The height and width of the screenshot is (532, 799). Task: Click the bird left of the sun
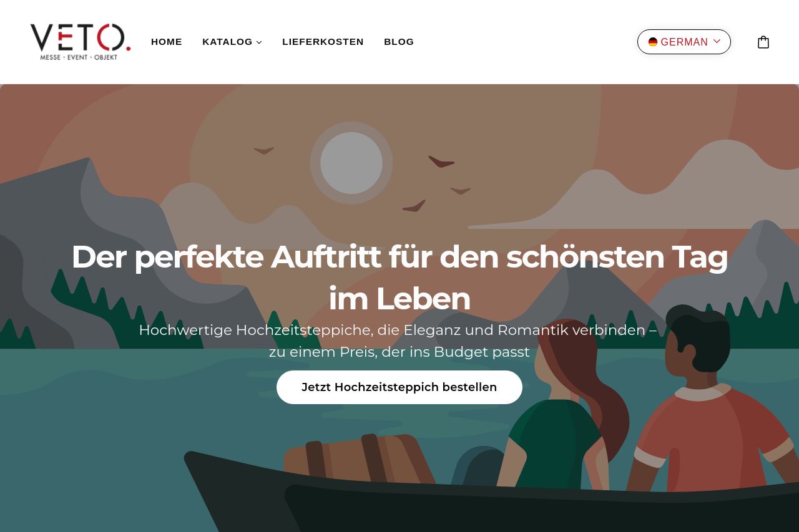pyautogui.click(x=264, y=150)
